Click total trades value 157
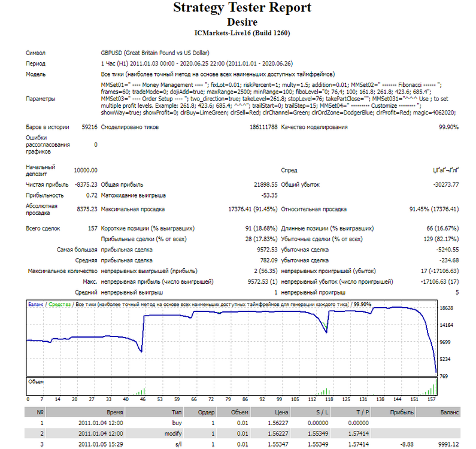The image size is (476, 449). point(93,228)
